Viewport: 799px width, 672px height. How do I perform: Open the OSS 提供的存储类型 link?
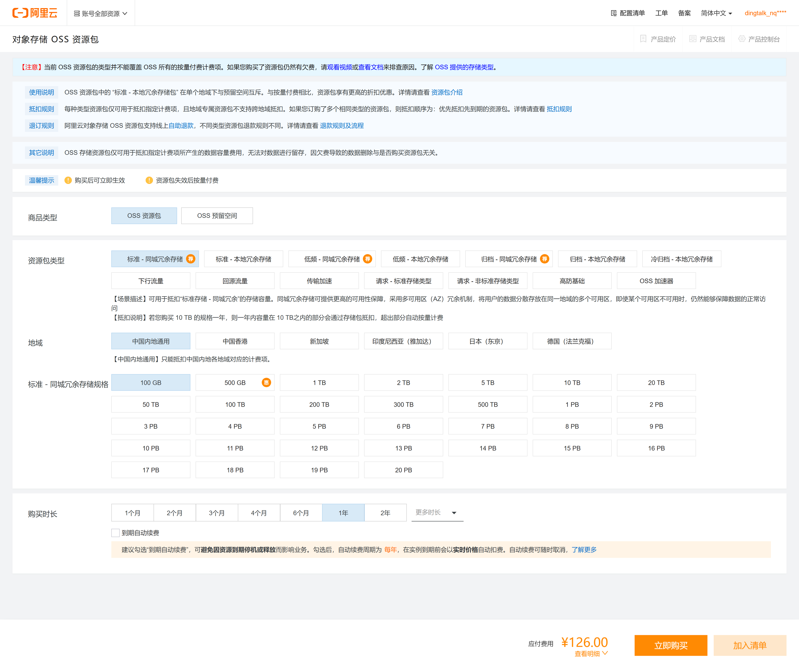[x=464, y=67]
